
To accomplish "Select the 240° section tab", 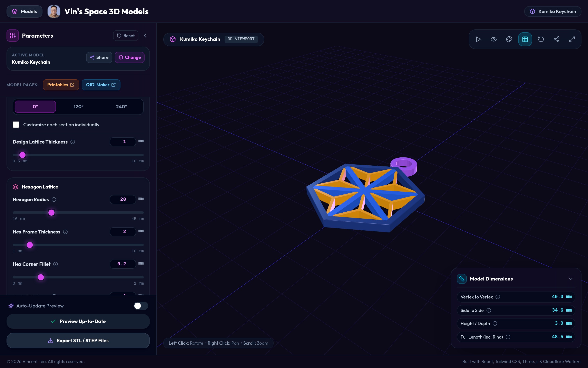I will coord(121,107).
